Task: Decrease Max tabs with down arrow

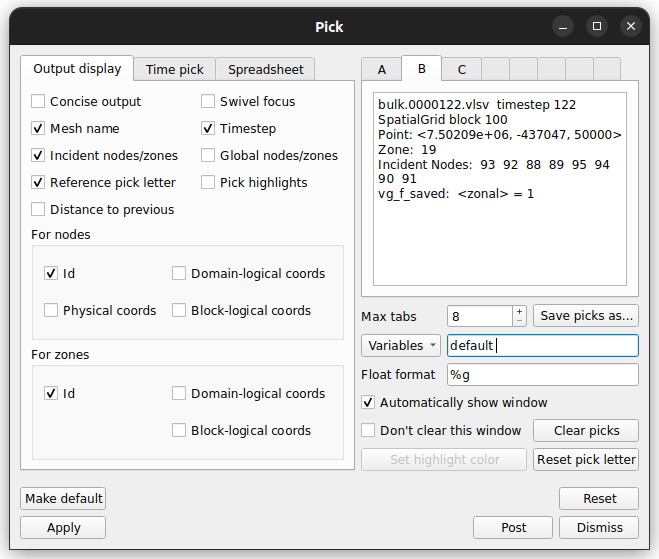Action: click(x=519, y=321)
